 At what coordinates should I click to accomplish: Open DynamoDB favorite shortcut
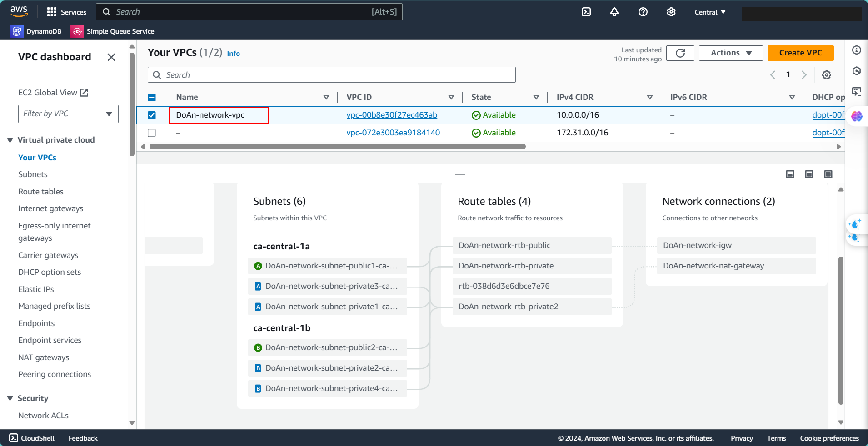36,31
